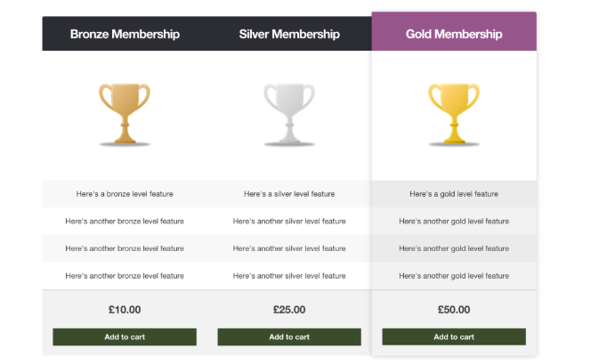Select the Silver Membership header
Screen dimensions: 615x364
pyautogui.click(x=289, y=35)
